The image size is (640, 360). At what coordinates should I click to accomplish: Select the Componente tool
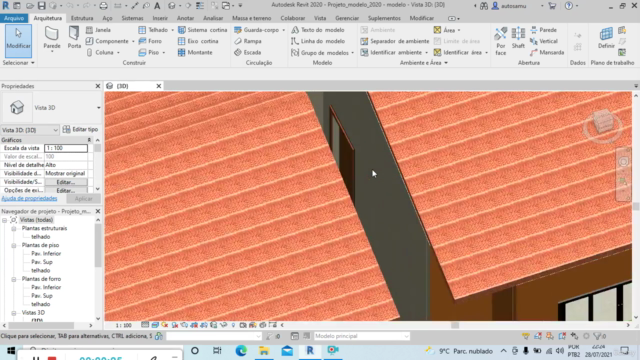point(107,41)
